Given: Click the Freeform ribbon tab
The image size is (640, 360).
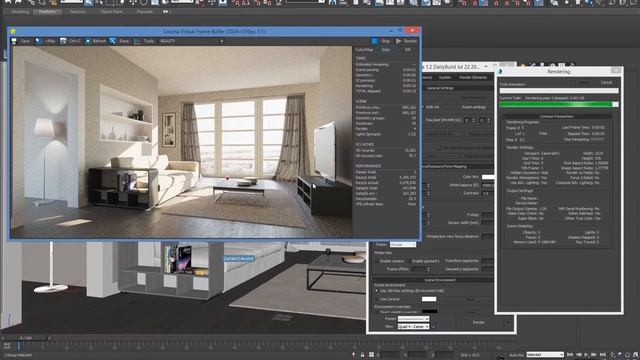Looking at the screenshot, I should pos(47,12).
